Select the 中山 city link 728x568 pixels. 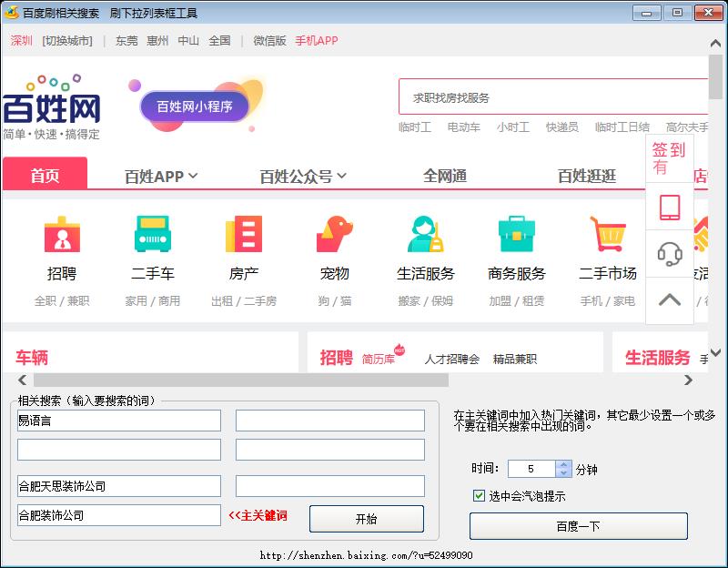[x=188, y=41]
